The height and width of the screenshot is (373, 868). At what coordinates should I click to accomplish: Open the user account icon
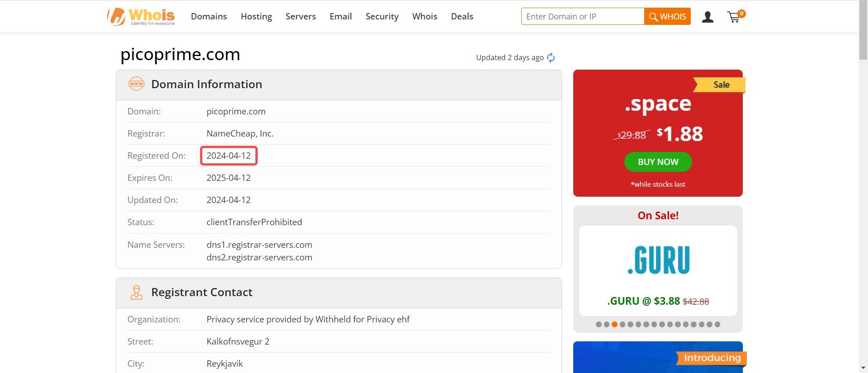(x=708, y=17)
